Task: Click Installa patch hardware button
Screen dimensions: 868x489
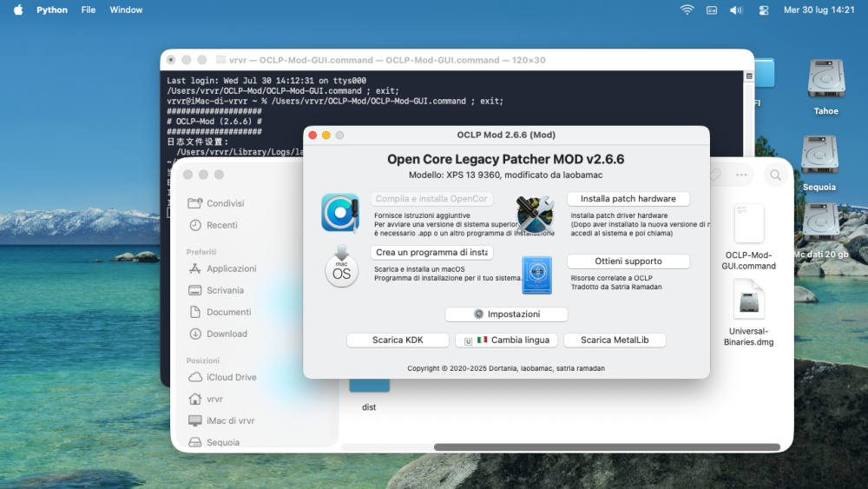Action: coord(628,199)
